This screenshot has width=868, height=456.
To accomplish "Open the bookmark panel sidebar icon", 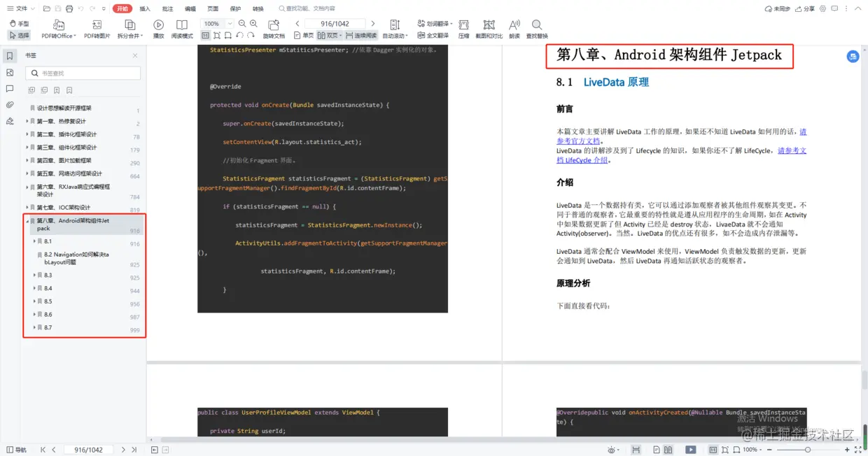I will point(10,56).
